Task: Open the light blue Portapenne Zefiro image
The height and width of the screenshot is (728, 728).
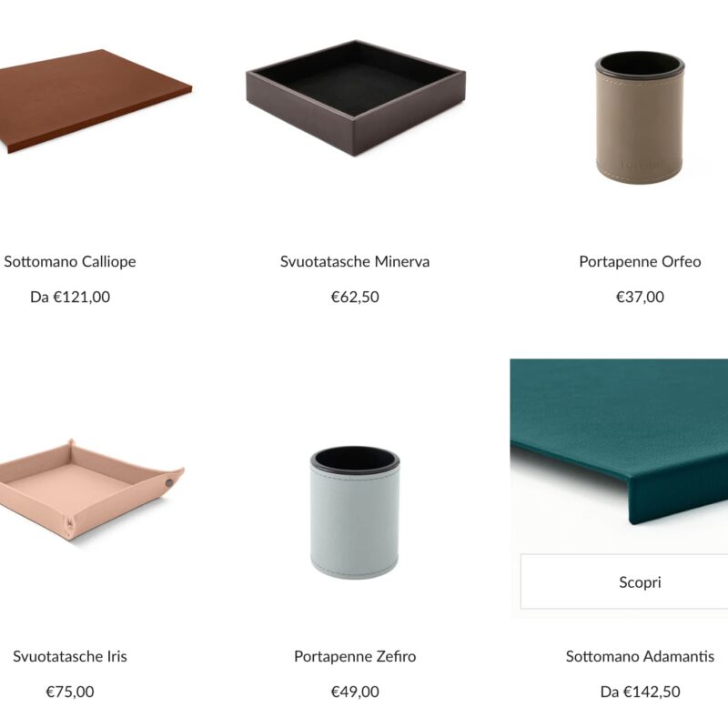Action: (x=355, y=512)
